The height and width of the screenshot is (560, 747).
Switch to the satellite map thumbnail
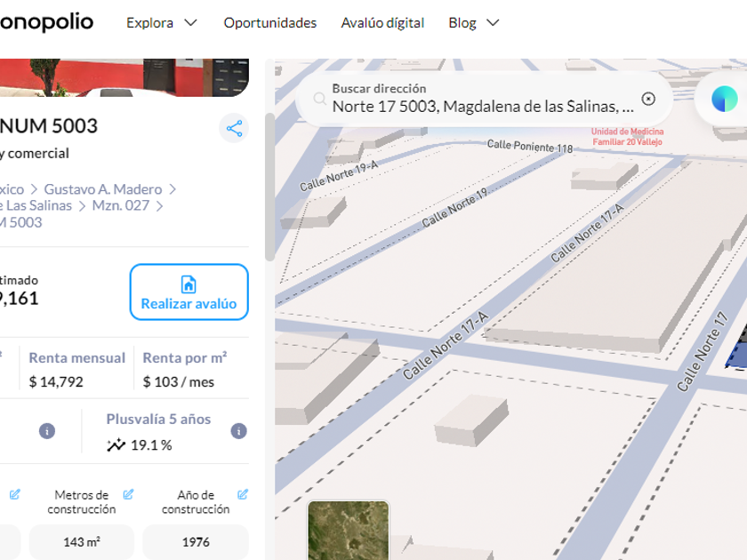pyautogui.click(x=349, y=530)
